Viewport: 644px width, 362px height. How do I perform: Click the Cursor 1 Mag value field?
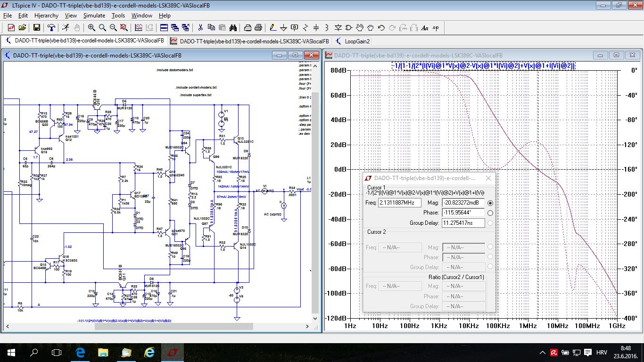tap(463, 203)
